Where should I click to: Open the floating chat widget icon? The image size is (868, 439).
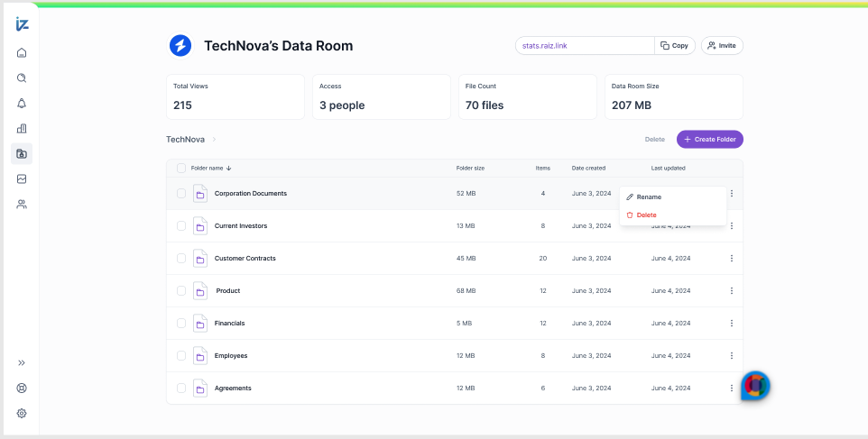pyautogui.click(x=755, y=385)
